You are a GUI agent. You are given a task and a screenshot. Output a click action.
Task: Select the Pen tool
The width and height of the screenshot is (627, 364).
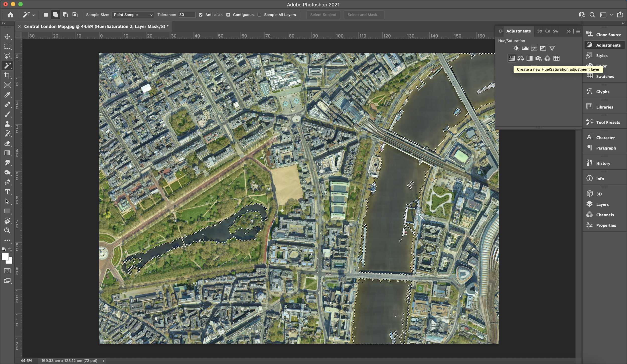[7, 182]
